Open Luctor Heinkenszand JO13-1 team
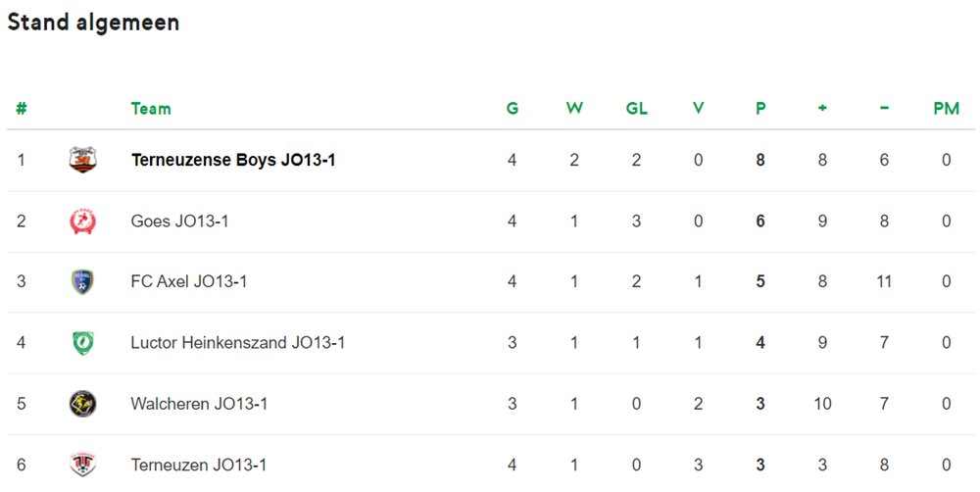Screen dimensions: 980x492 coord(237,343)
